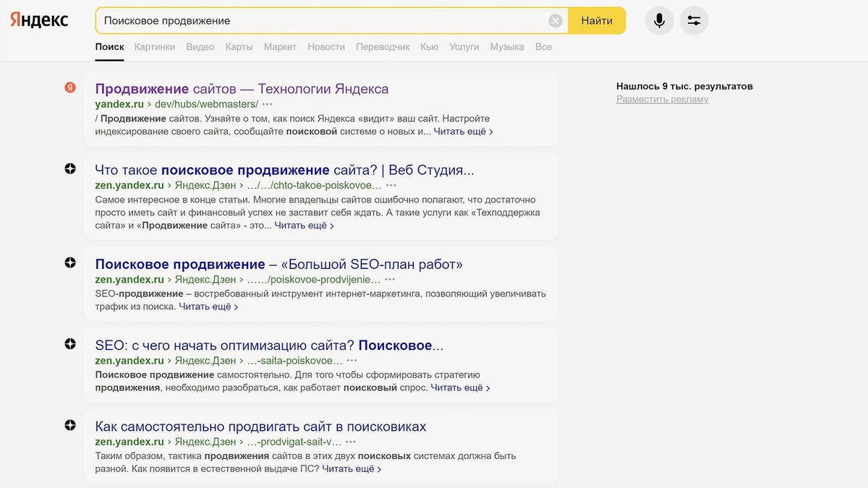Click the Yandex logo
The width and height of the screenshot is (868, 488).
(39, 20)
